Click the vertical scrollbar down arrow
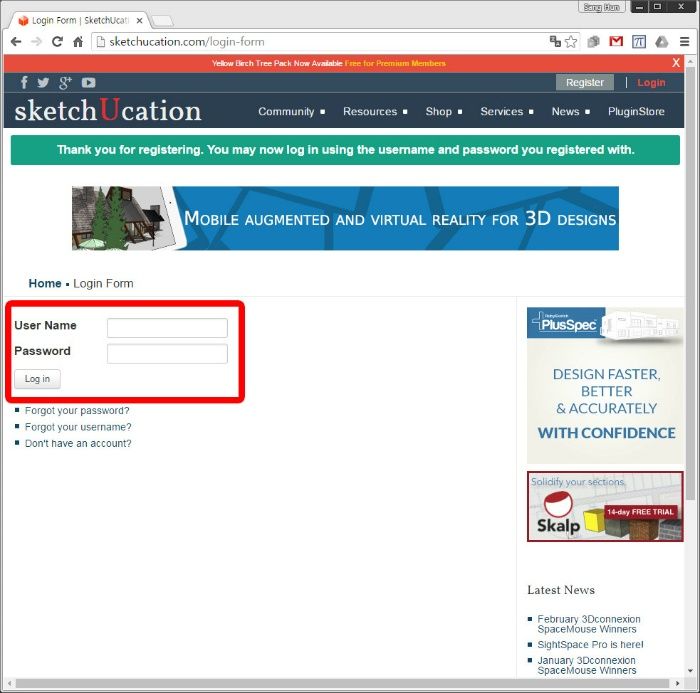The width and height of the screenshot is (700, 693). tap(690, 671)
